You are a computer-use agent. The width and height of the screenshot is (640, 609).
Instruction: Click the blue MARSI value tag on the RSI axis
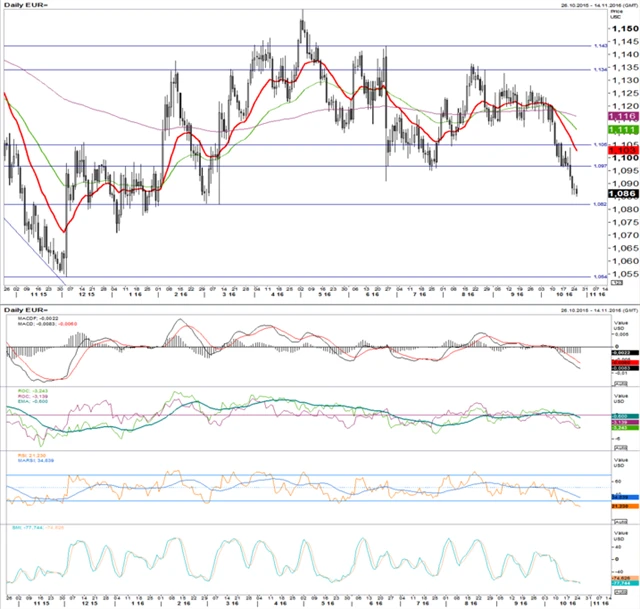point(625,497)
